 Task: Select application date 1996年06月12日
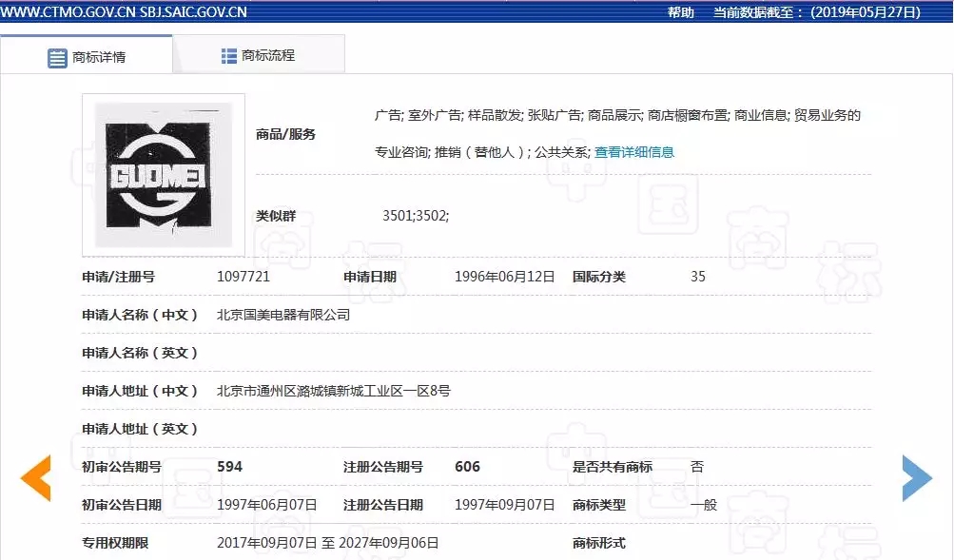505,277
